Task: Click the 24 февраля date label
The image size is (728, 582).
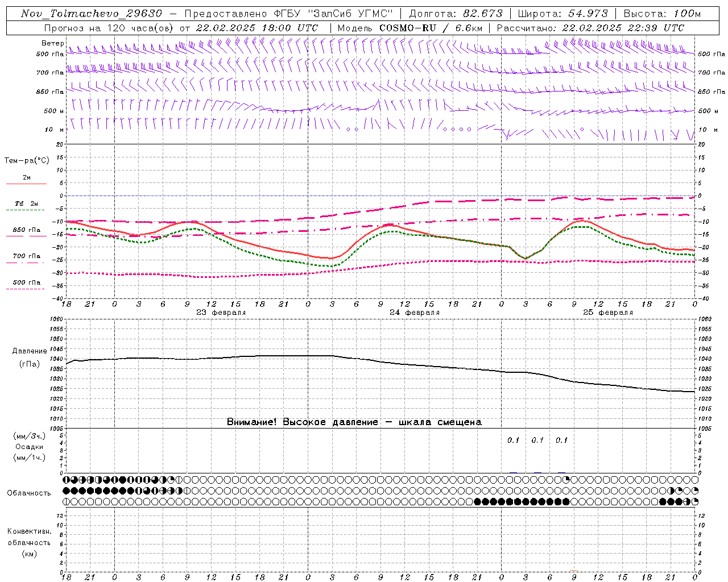Action: (415, 313)
